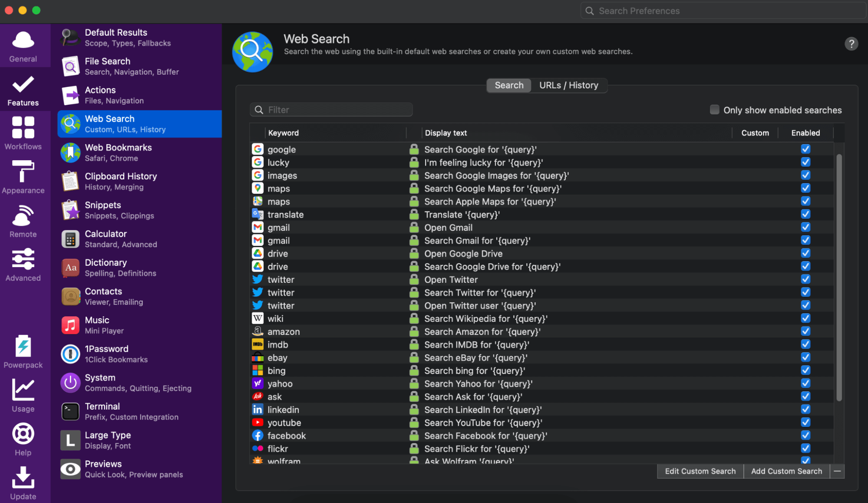Viewport: 868px width, 503px height.
Task: Disable the lucky search Enabled checkbox
Action: 805,162
